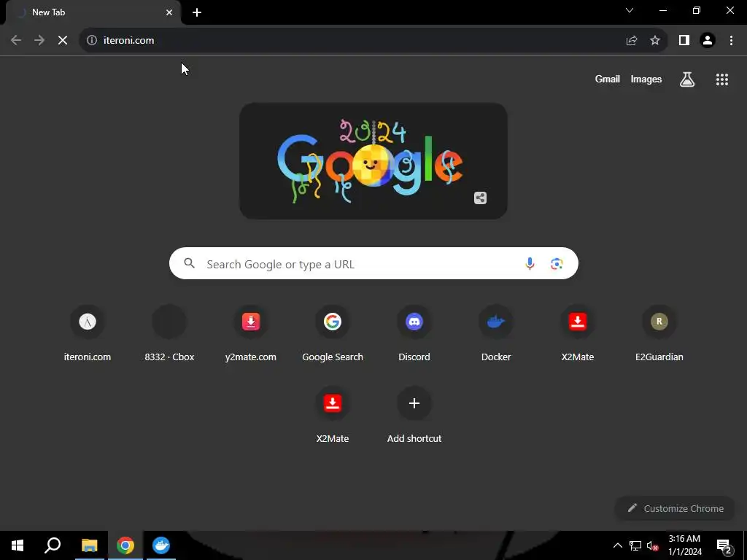747x560 pixels.
Task: Open the Docker shortcut tile
Action: 496,334
